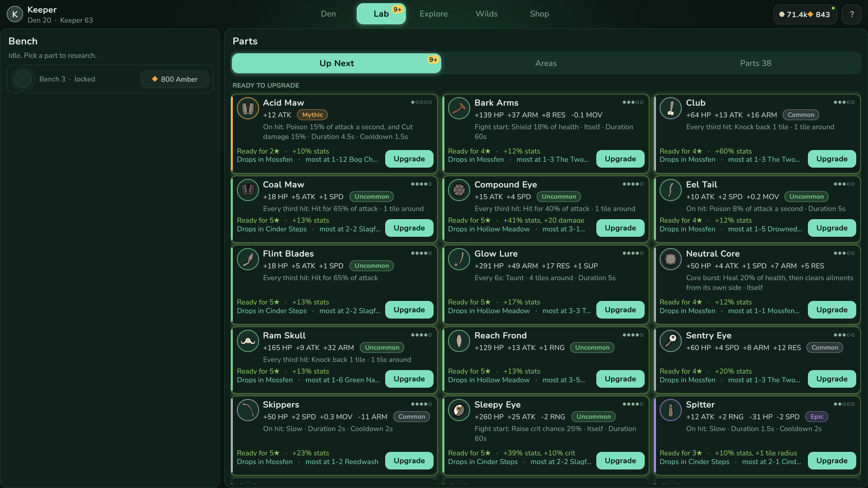This screenshot has height=488, width=868.
Task: Unlock Bench 3 for 800 Amber
Action: pyautogui.click(x=175, y=79)
